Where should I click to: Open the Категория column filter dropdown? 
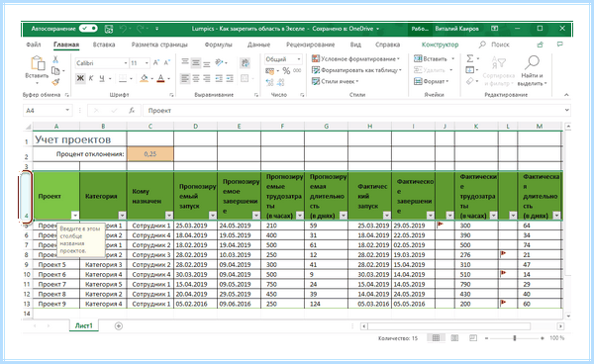click(x=122, y=216)
